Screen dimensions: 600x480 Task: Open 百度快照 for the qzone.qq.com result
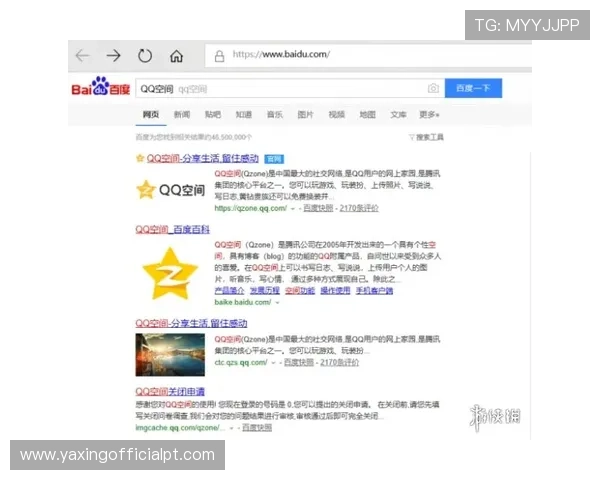click(318, 208)
